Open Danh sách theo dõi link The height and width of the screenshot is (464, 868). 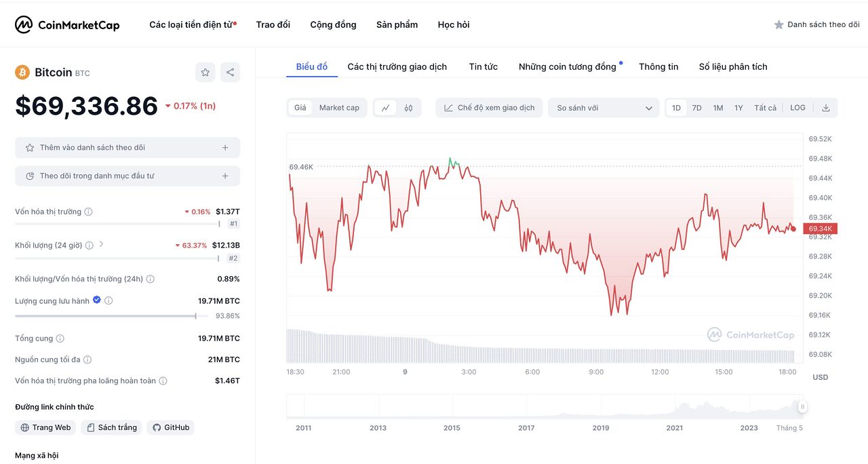click(x=817, y=24)
